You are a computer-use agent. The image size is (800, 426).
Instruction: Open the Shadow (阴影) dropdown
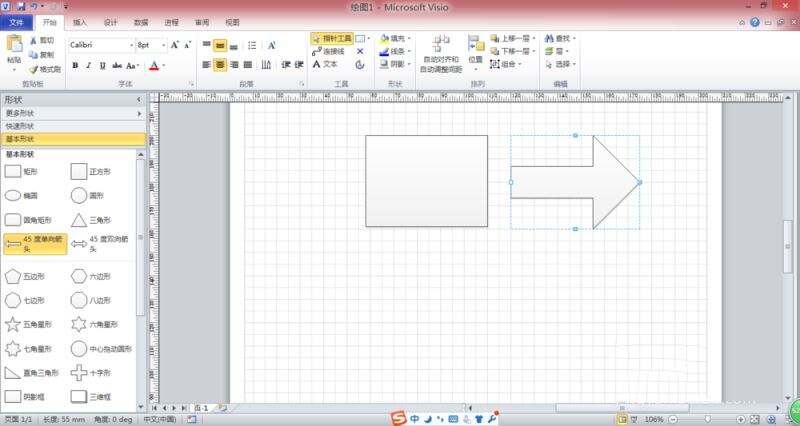tap(395, 64)
